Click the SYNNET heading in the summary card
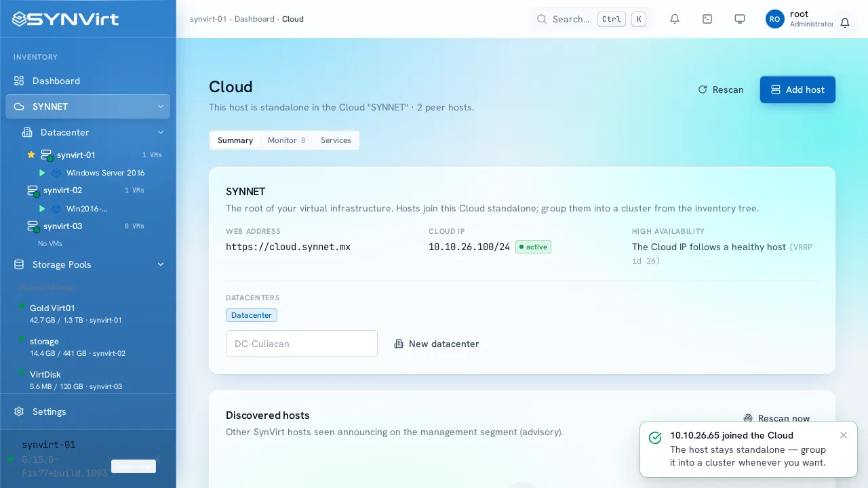Image resolution: width=868 pixels, height=488 pixels. click(245, 192)
